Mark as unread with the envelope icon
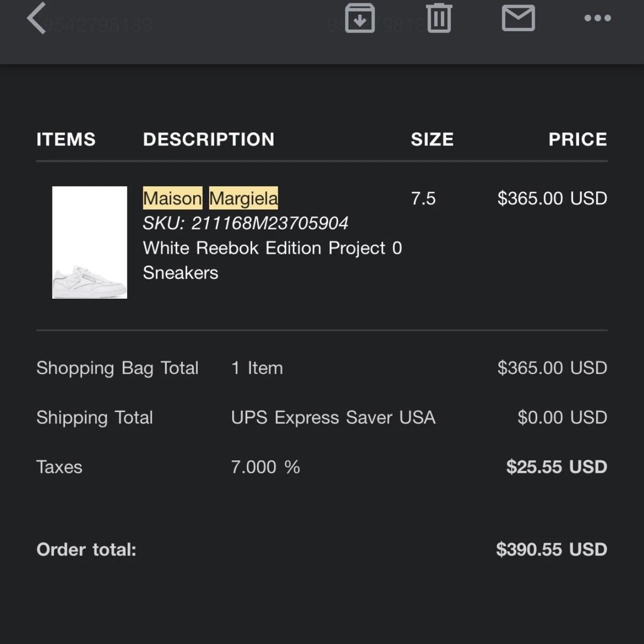The width and height of the screenshot is (644, 644). tap(518, 18)
